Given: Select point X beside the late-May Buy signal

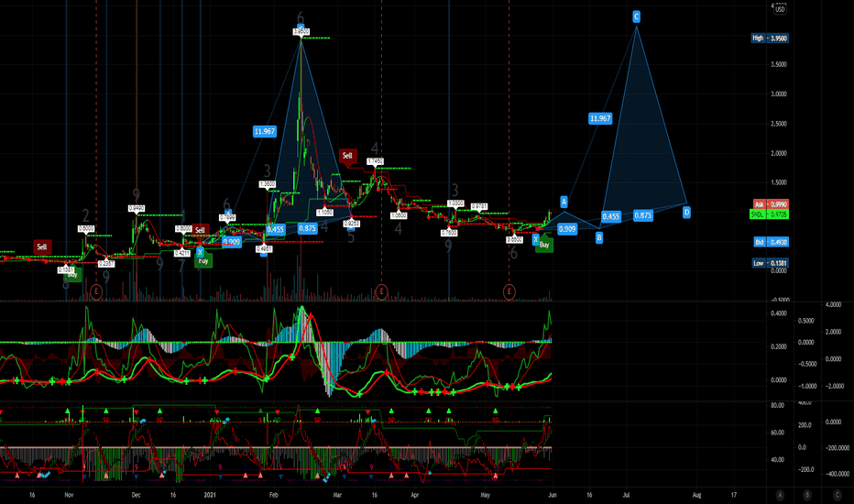Looking at the screenshot, I should pyautogui.click(x=536, y=239).
